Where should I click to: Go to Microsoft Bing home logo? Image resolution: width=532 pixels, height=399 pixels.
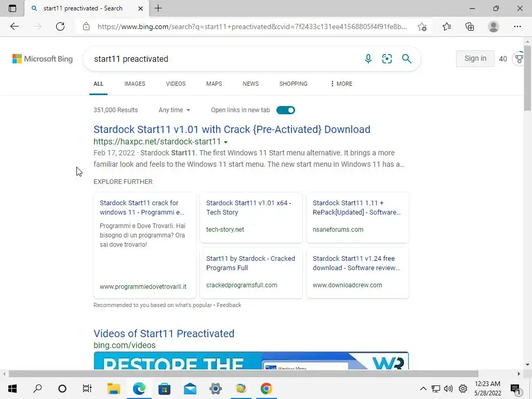[x=43, y=59]
